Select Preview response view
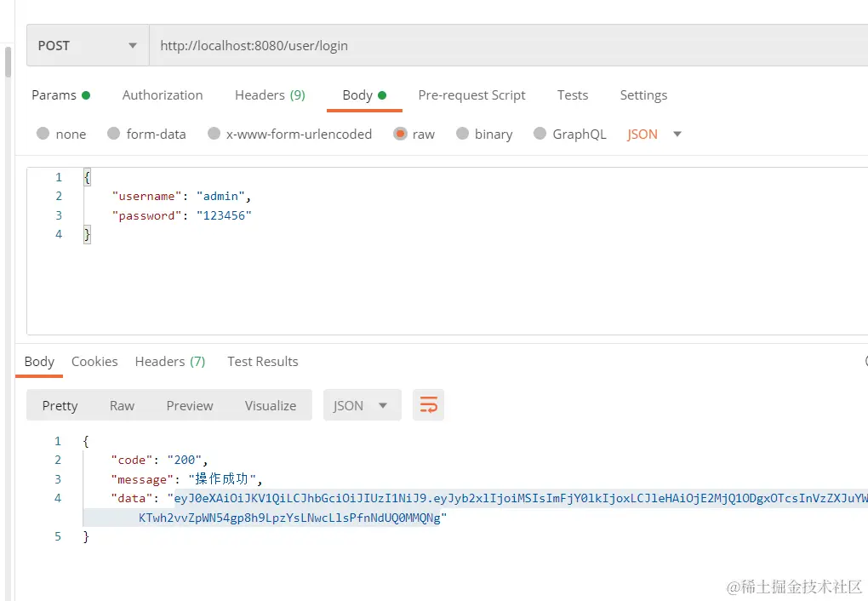This screenshot has width=868, height=601. pyautogui.click(x=189, y=405)
